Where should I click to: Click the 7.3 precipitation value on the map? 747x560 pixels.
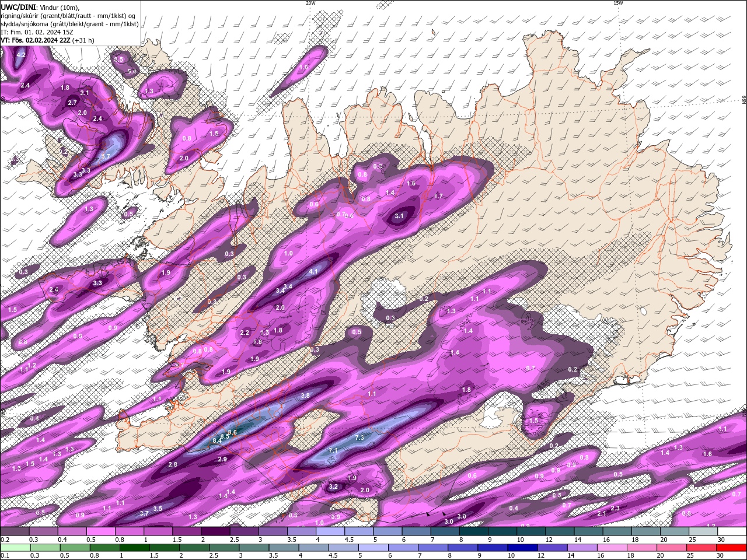tap(360, 437)
